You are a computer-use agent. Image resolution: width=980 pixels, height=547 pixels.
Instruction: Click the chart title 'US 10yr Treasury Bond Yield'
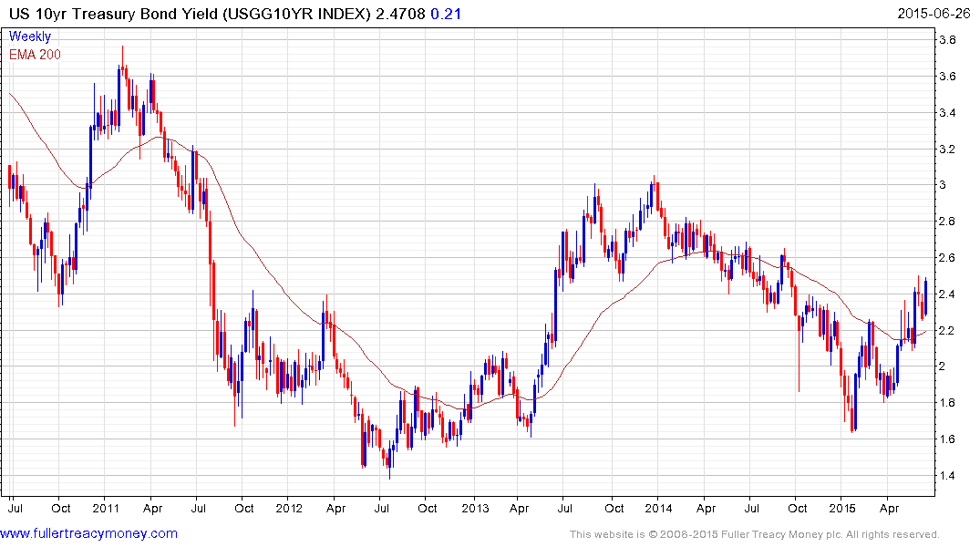pos(111,14)
